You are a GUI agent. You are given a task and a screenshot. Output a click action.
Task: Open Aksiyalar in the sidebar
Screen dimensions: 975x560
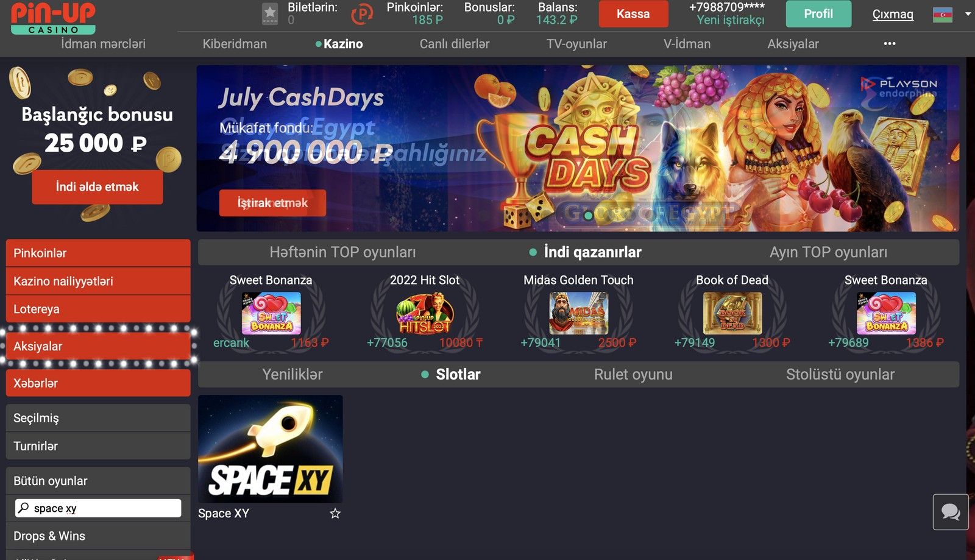(x=98, y=346)
